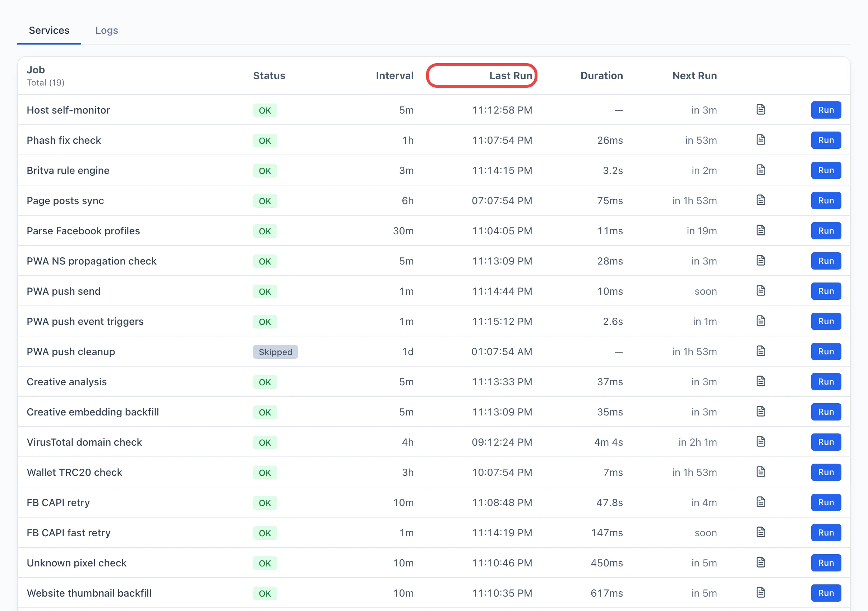Open log icon for Parse Facebook profiles
Image resolution: width=868 pixels, height=611 pixels.
[x=761, y=230]
